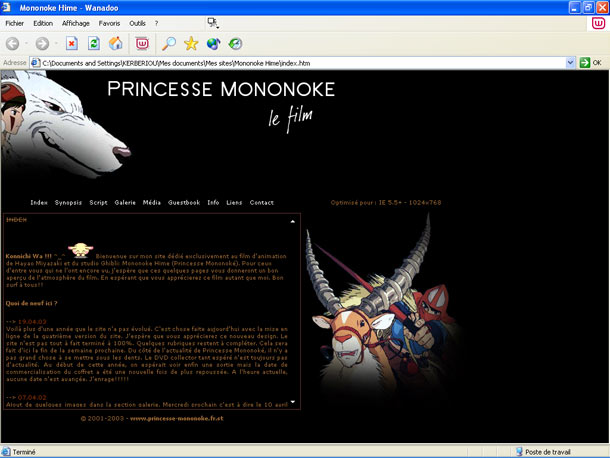Open the Info page link

point(213,202)
